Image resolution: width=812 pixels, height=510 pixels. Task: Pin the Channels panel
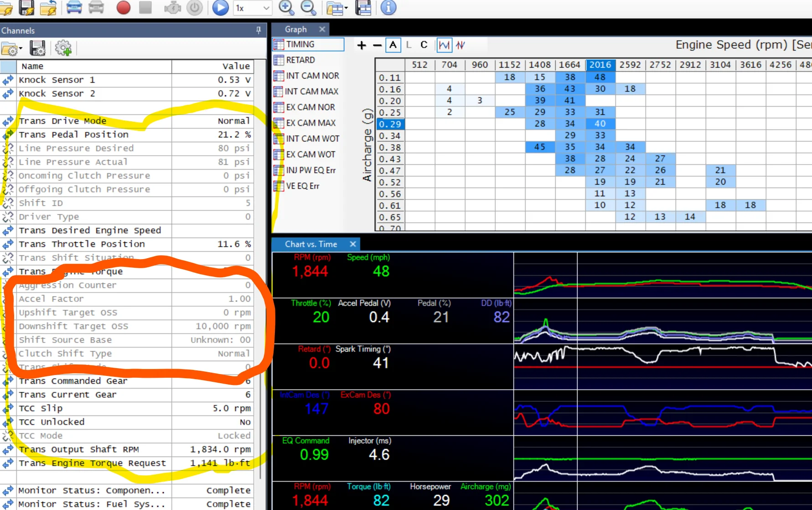tap(259, 30)
